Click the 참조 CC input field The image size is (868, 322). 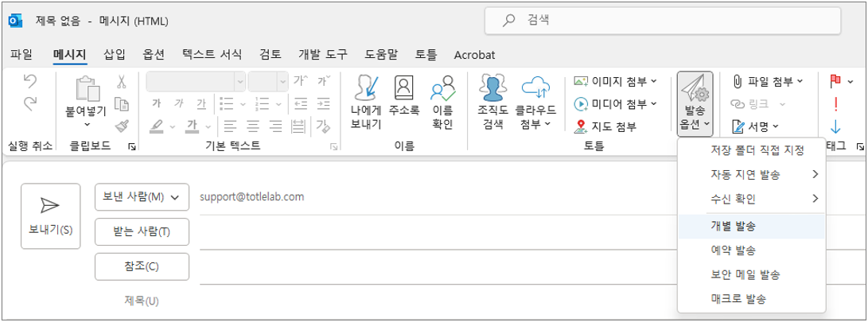point(438,266)
